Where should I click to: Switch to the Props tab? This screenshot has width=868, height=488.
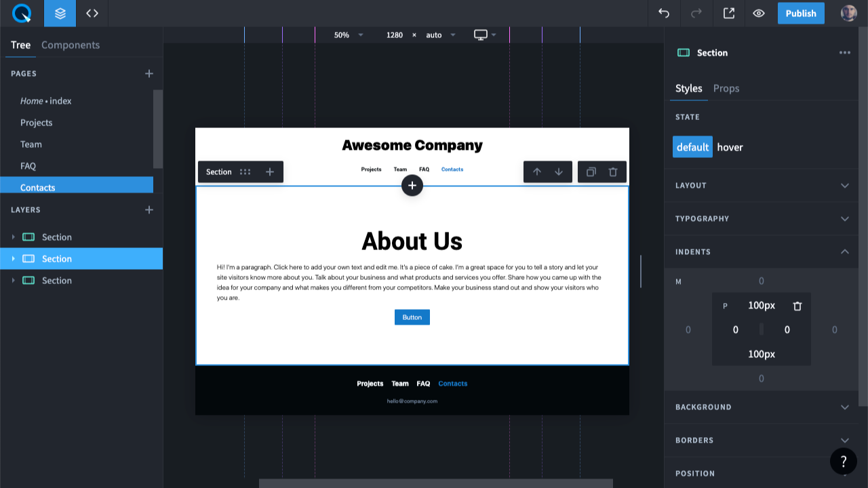726,89
